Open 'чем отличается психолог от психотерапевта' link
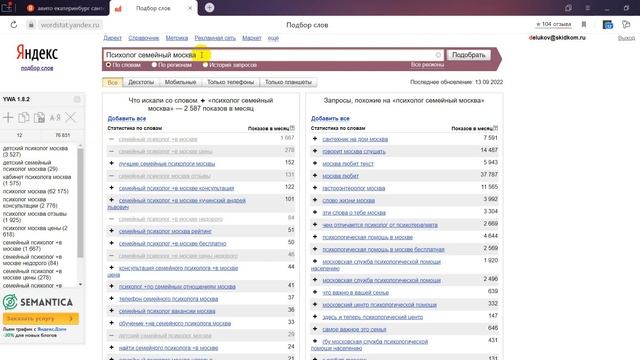The height and width of the screenshot is (360, 640). 380,225
